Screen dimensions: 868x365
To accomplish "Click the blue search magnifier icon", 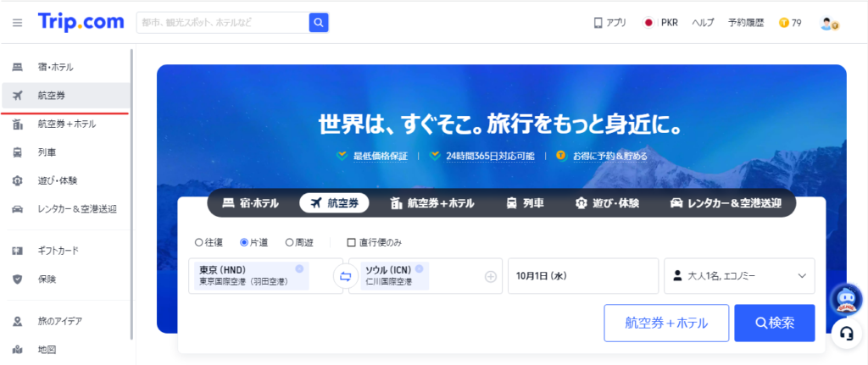I will point(319,23).
